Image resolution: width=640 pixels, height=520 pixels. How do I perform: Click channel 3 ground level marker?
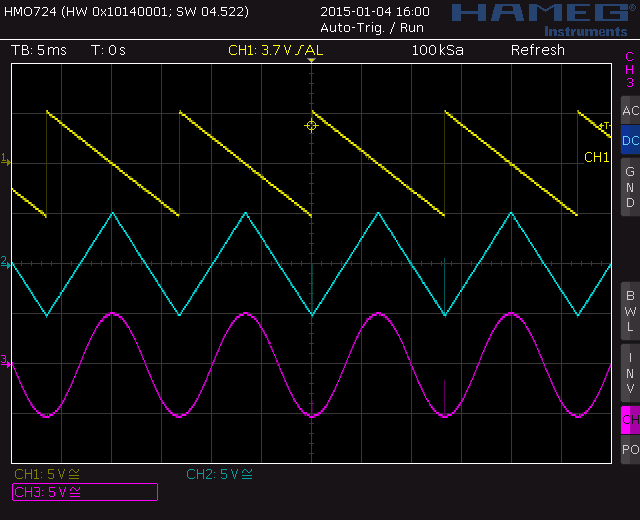(5, 360)
